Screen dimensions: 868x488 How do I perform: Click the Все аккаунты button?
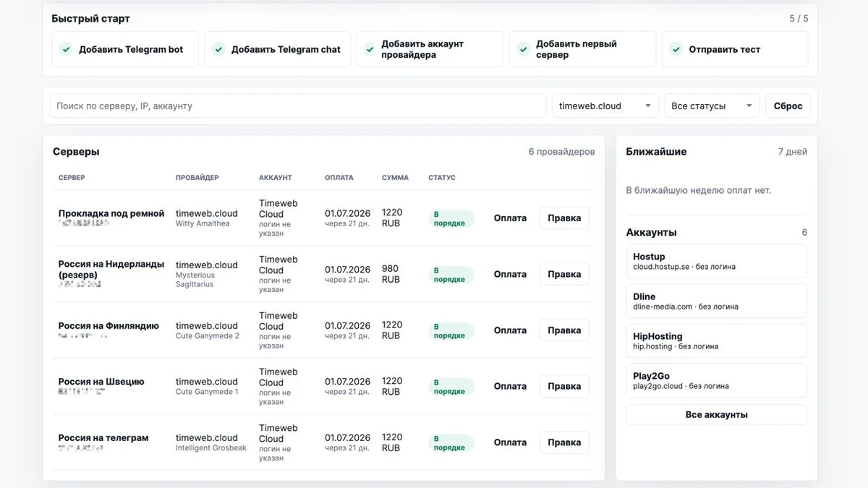point(716,415)
